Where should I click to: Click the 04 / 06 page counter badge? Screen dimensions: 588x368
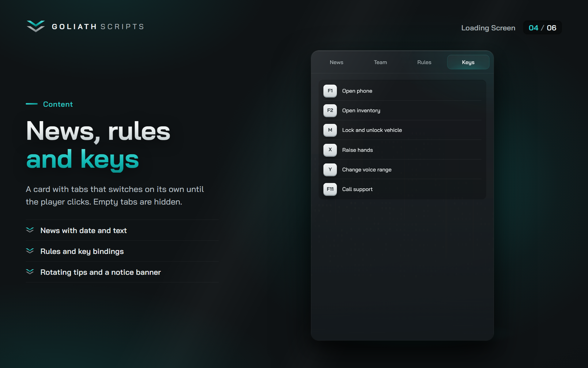542,28
